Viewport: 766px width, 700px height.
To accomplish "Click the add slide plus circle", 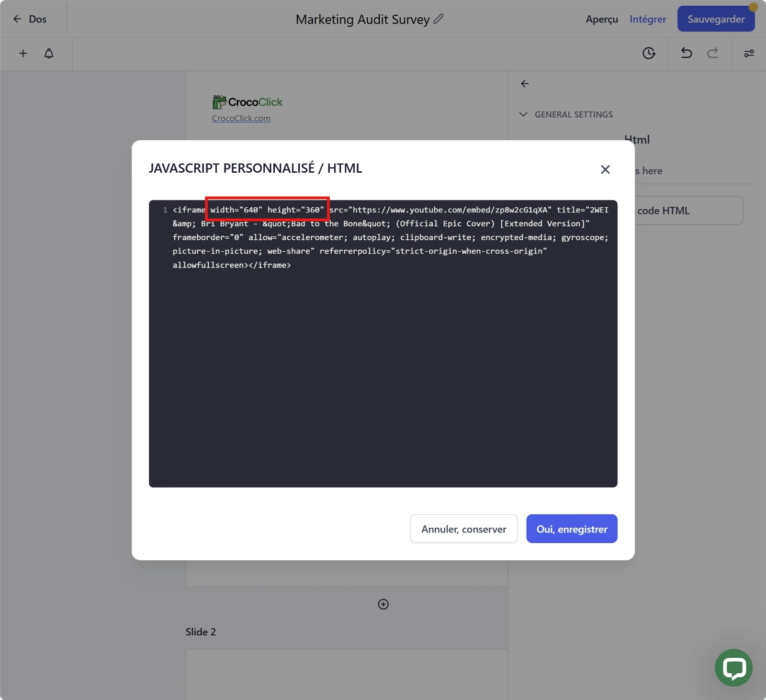I will point(383,604).
